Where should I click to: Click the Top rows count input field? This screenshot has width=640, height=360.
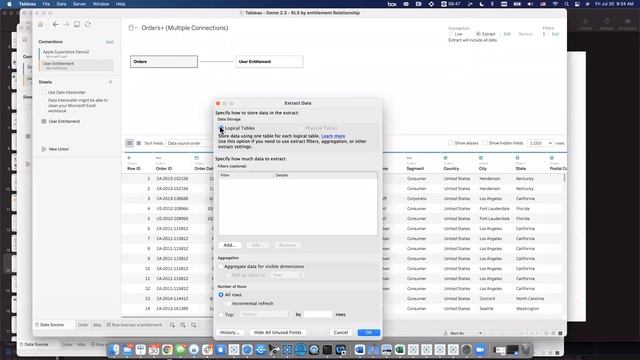[x=318, y=315]
